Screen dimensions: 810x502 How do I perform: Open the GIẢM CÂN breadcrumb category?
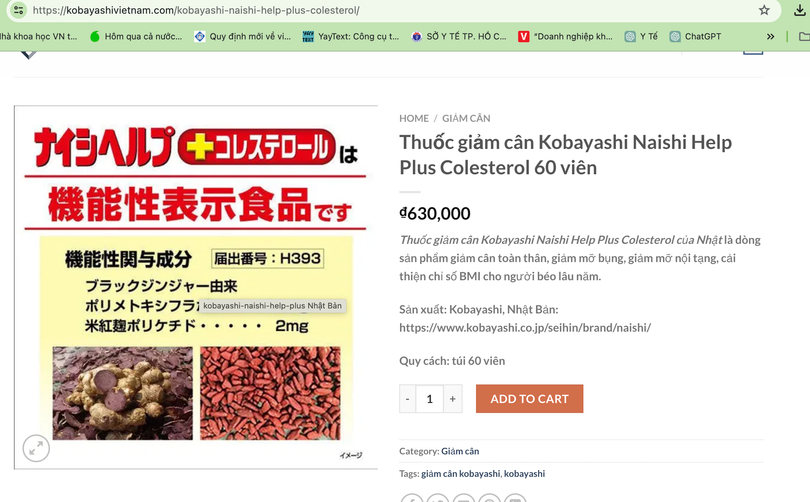tap(466, 118)
